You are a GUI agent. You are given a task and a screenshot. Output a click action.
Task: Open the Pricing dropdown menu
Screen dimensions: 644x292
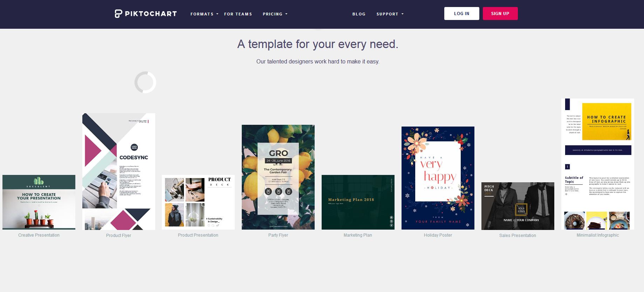[x=275, y=14]
